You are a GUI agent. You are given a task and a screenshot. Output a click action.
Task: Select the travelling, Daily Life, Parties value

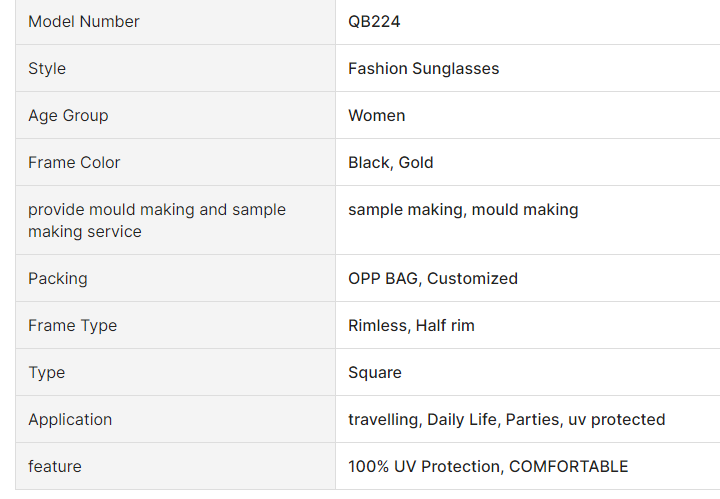(x=506, y=419)
